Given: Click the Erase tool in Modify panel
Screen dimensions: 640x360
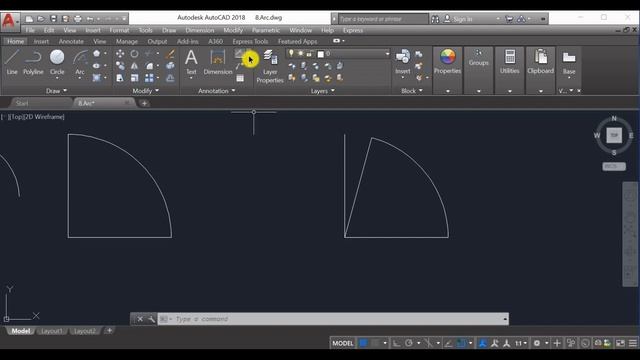Looking at the screenshot, I should pyautogui.click(x=170, y=53).
